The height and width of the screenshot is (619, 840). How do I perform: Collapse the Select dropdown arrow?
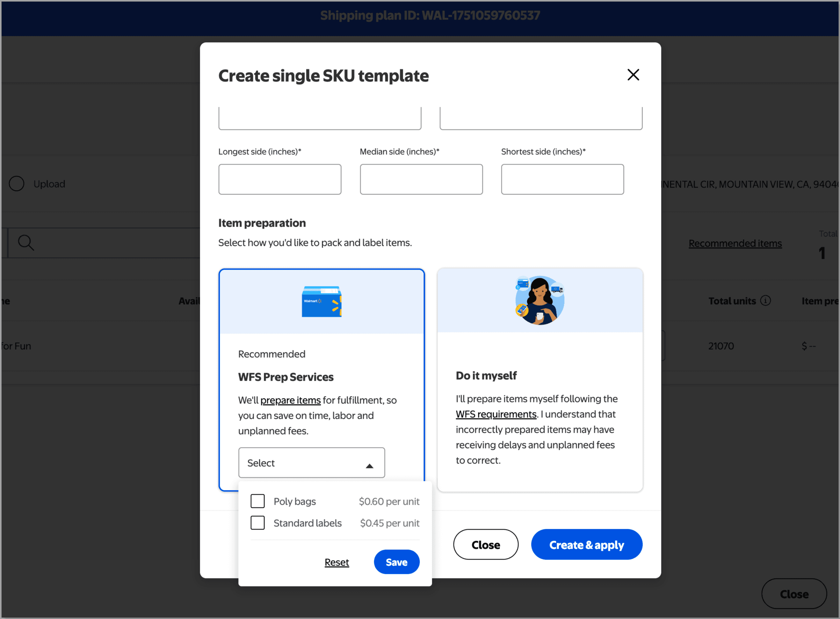(x=369, y=466)
